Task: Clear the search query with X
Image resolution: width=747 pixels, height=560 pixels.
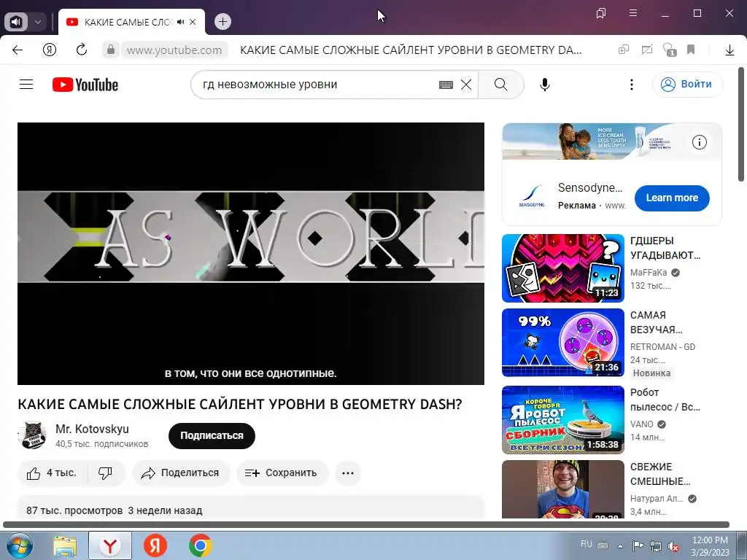Action: click(466, 85)
